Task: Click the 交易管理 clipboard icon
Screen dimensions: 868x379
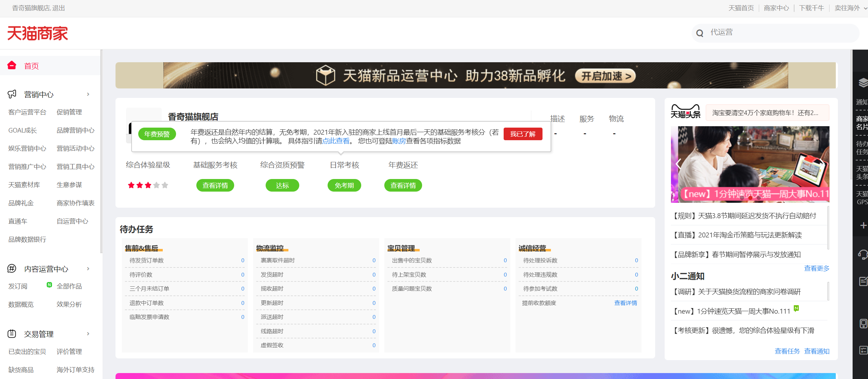Action: click(12, 334)
